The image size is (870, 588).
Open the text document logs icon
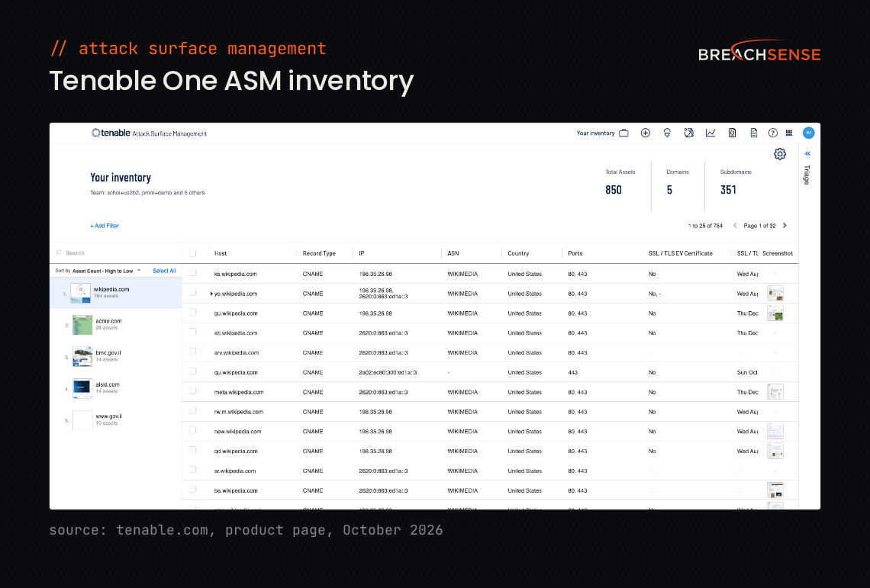(753, 133)
